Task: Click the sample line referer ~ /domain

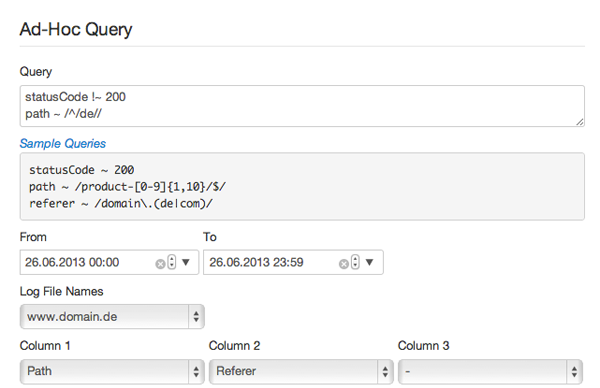Action: pyautogui.click(x=121, y=204)
